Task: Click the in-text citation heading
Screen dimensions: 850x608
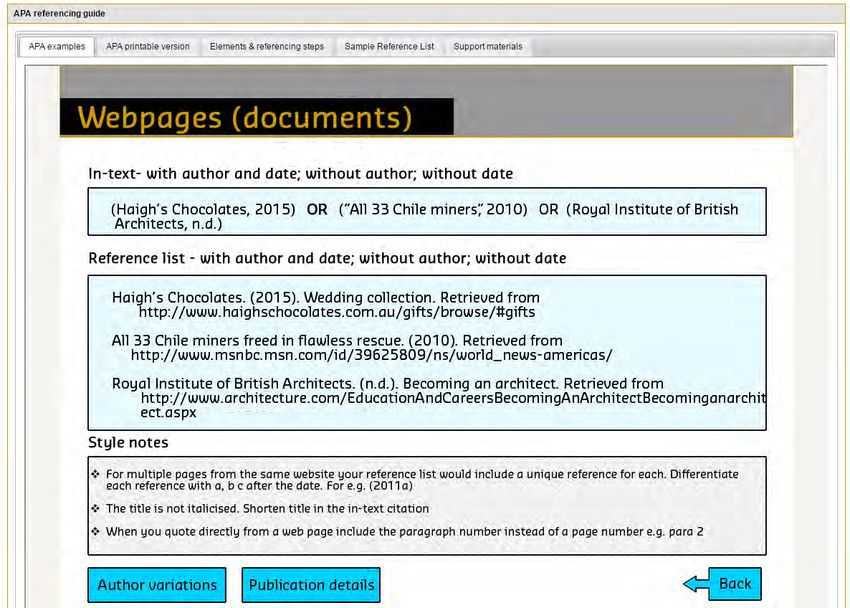Action: pos(301,173)
